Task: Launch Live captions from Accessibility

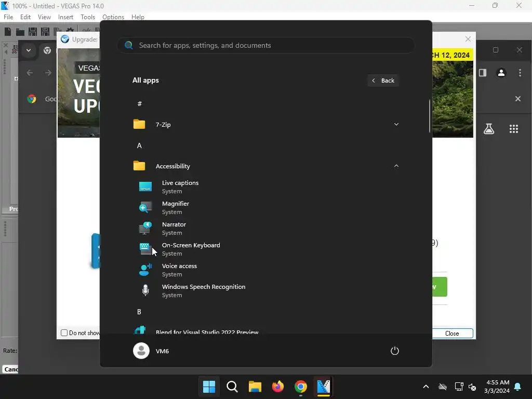Action: point(266,187)
